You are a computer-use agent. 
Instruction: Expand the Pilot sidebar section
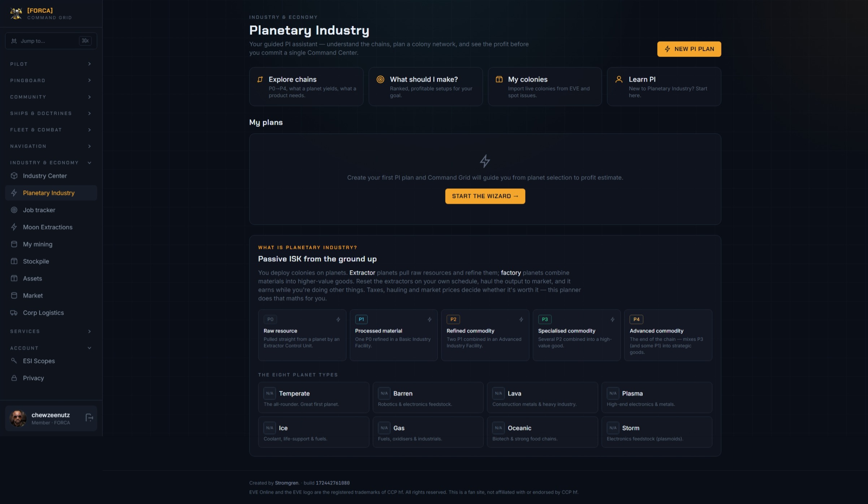coord(51,64)
